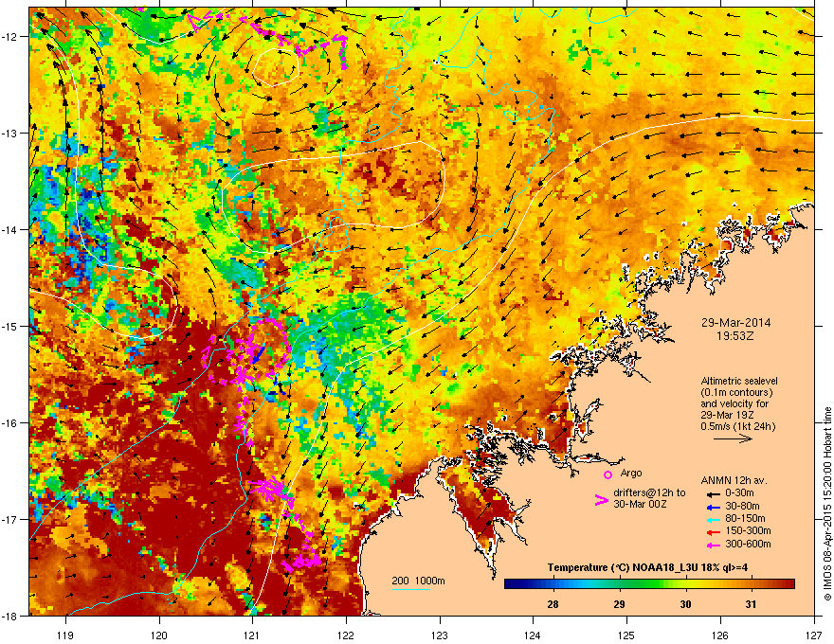Click the longitude axis label 124
The height and width of the screenshot is (644, 834).
(x=533, y=635)
